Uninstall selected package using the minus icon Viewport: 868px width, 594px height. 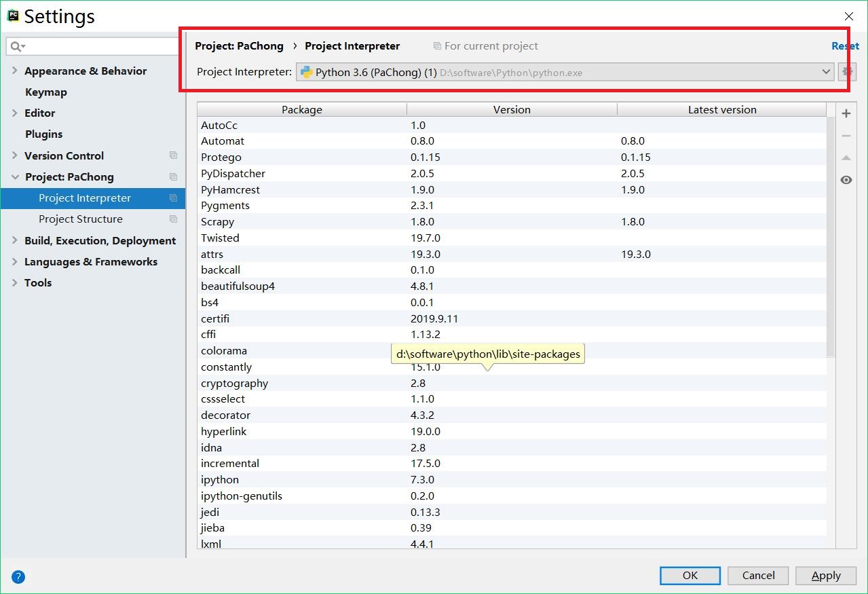(x=846, y=135)
